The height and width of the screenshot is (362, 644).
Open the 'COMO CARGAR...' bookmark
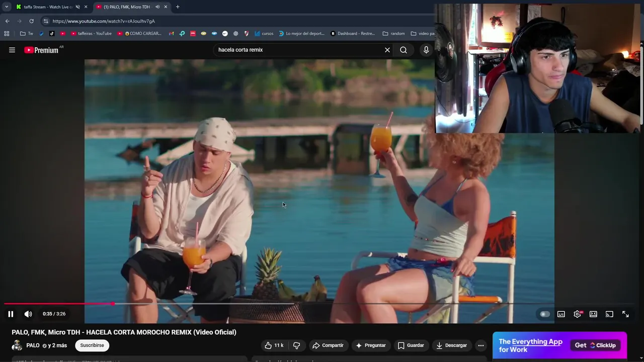pyautogui.click(x=139, y=34)
